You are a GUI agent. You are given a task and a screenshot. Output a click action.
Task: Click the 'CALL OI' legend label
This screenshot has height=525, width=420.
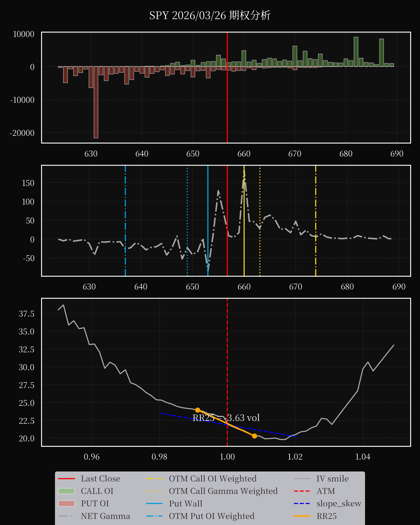click(x=97, y=491)
